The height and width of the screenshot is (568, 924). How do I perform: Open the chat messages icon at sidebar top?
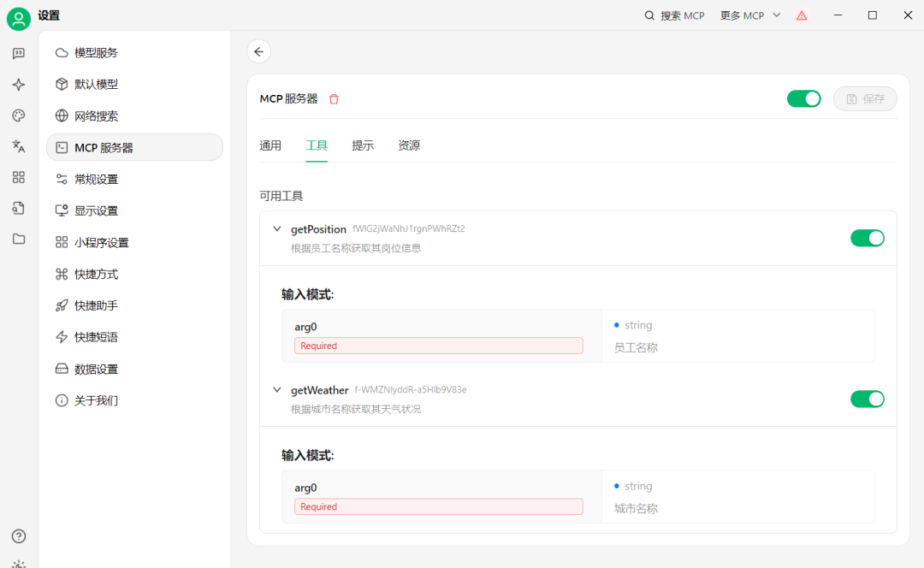point(18,53)
